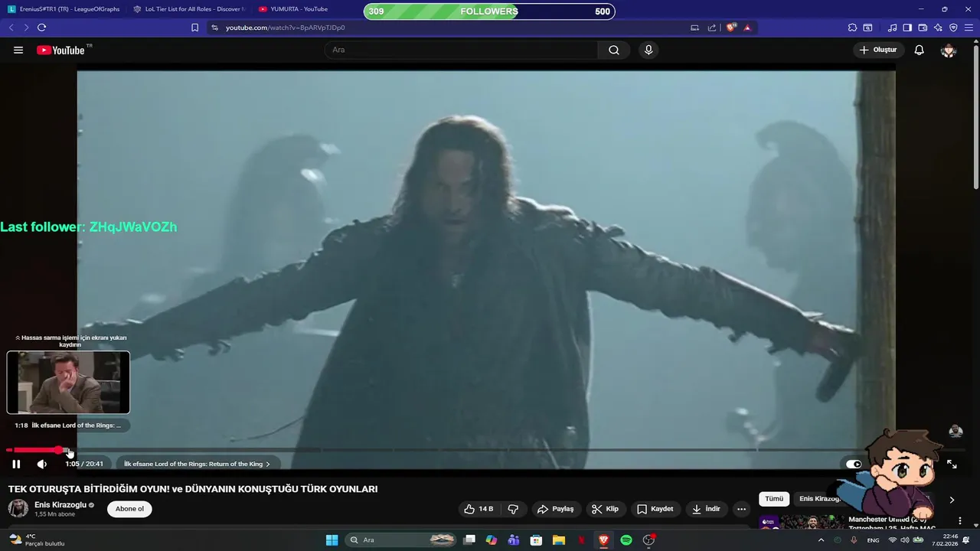Screen dimensions: 980x551
Task: Open options for the Manchester United video
Action: [x=960, y=521]
